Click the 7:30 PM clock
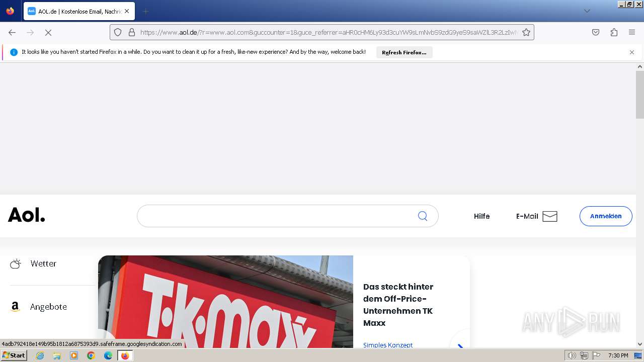 click(618, 355)
